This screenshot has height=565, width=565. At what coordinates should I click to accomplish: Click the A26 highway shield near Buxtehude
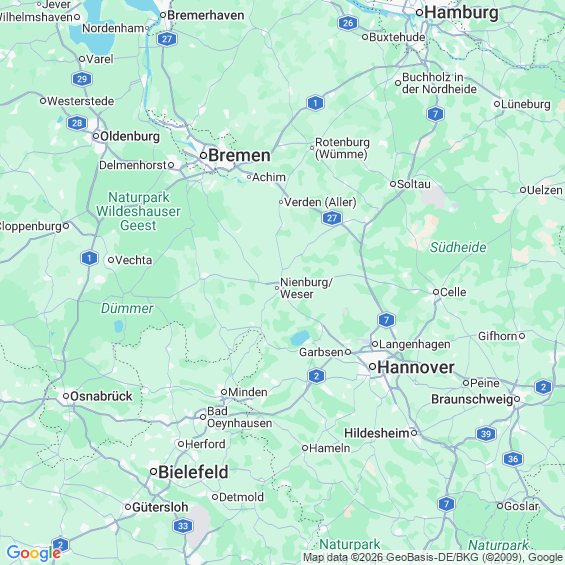[x=348, y=23]
